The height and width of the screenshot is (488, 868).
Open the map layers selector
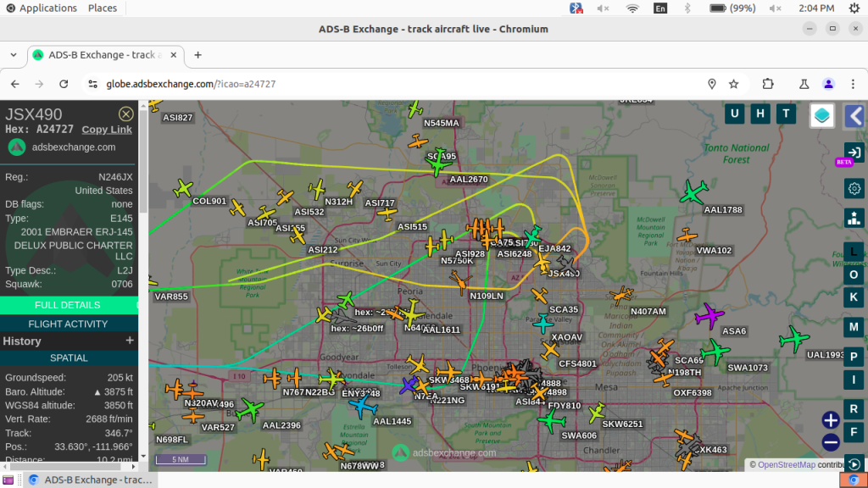822,115
